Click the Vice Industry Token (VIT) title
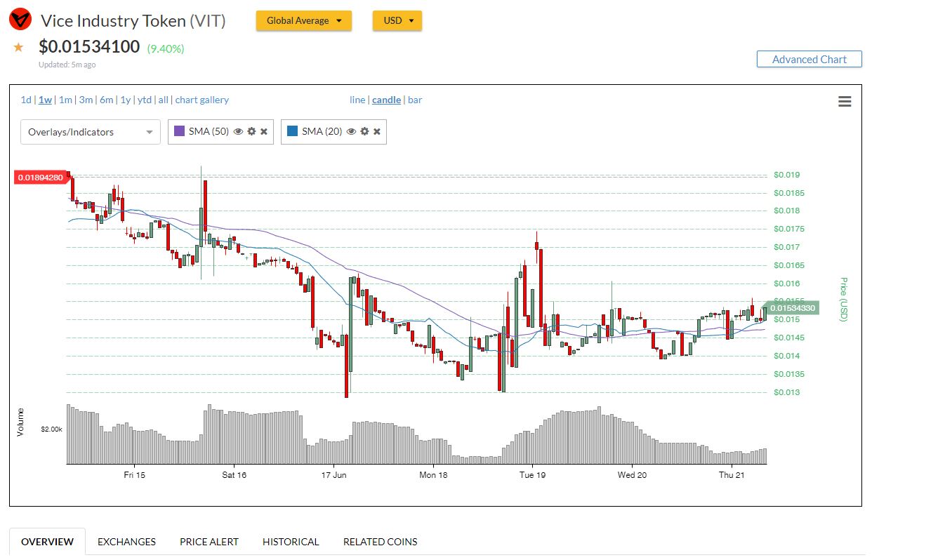945x560 pixels. [133, 21]
